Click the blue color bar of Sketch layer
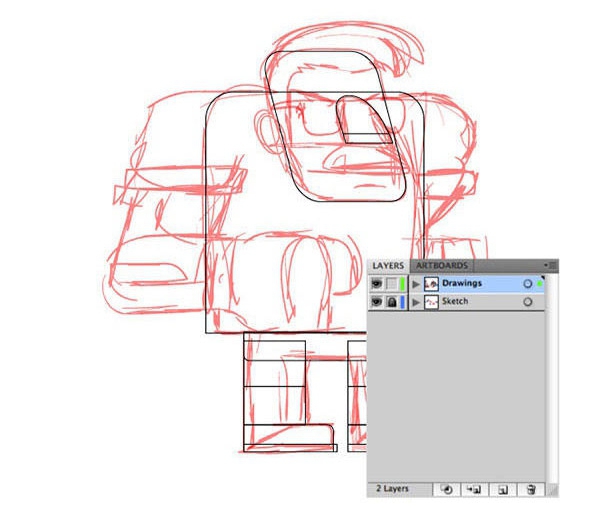 pos(402,302)
